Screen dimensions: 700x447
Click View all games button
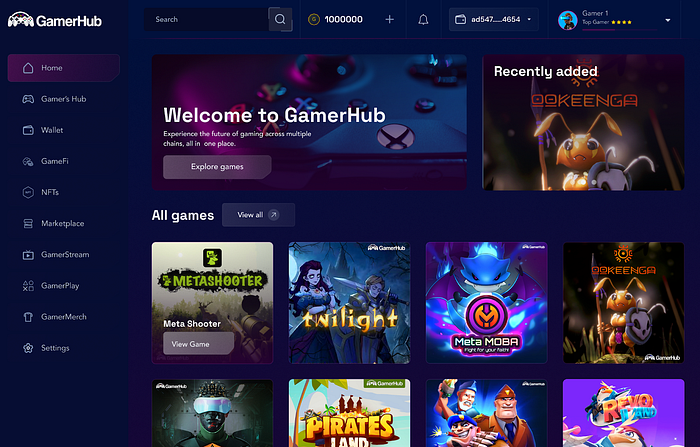[x=258, y=215]
